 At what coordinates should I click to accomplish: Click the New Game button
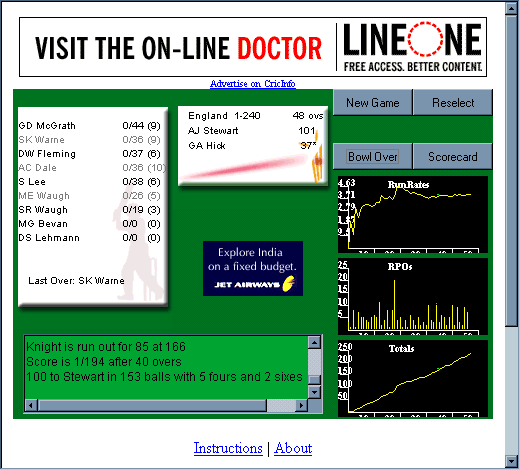[373, 102]
